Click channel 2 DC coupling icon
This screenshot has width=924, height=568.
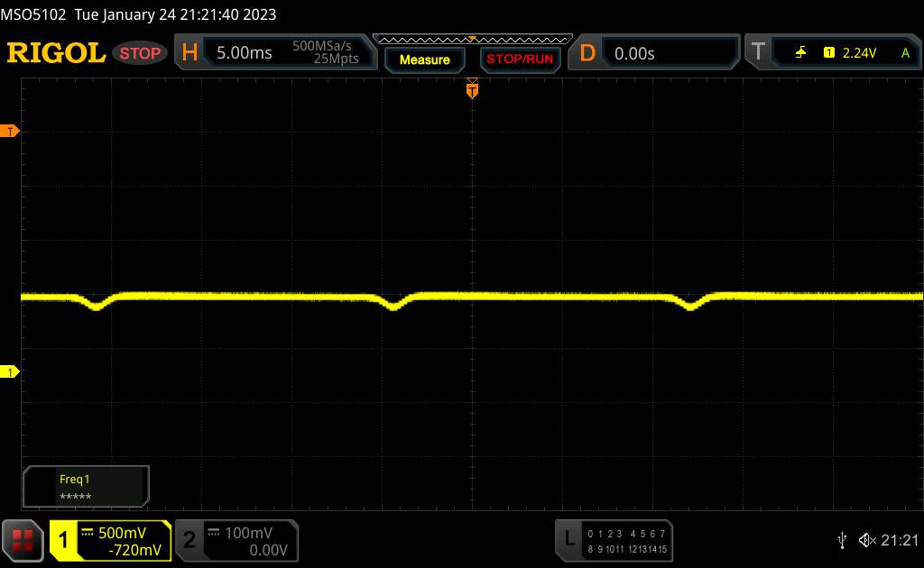click(213, 533)
